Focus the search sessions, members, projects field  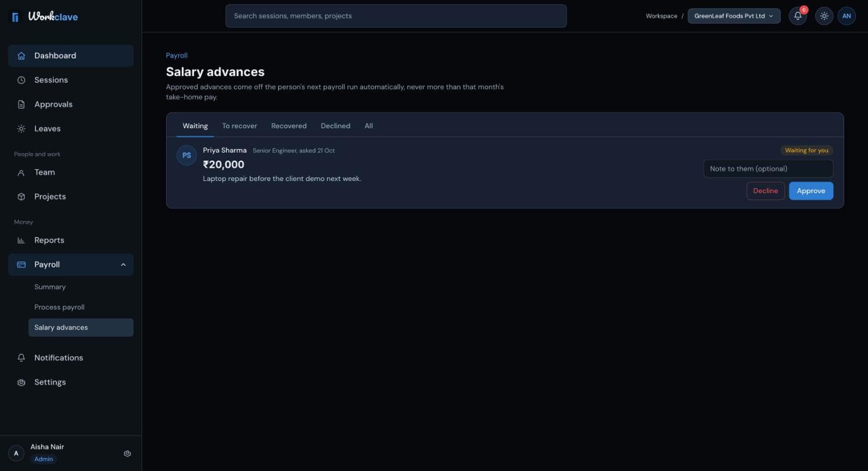click(x=396, y=16)
